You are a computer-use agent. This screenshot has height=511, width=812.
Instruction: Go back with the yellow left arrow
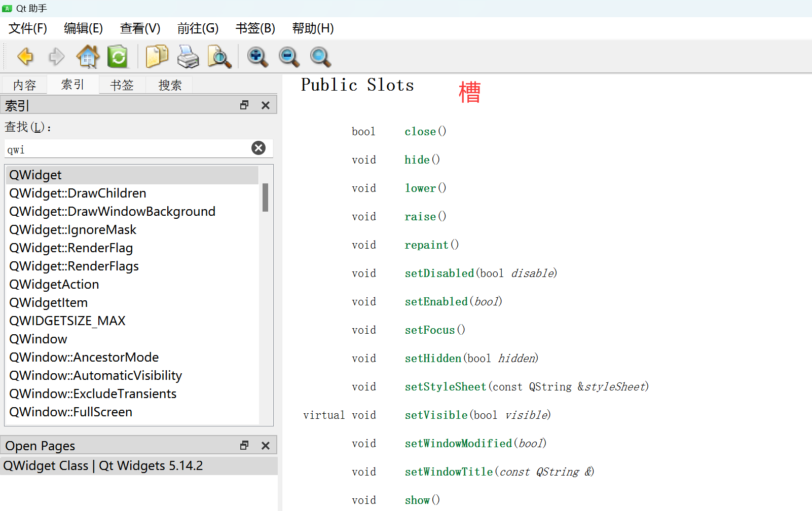pyautogui.click(x=25, y=56)
